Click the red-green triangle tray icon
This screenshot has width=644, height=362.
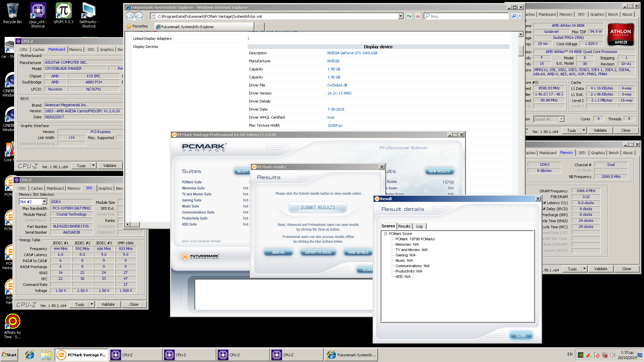pyautogui.click(x=589, y=355)
